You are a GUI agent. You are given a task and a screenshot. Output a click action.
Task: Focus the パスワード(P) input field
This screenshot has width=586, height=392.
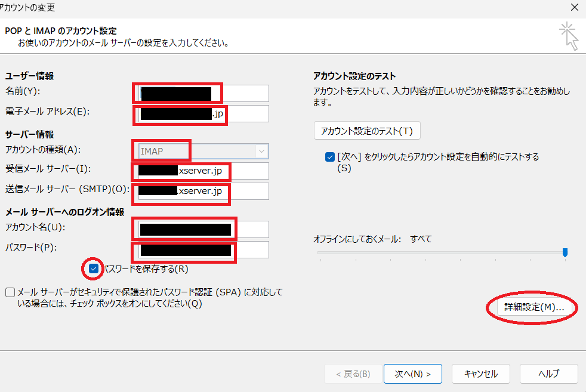(x=202, y=250)
